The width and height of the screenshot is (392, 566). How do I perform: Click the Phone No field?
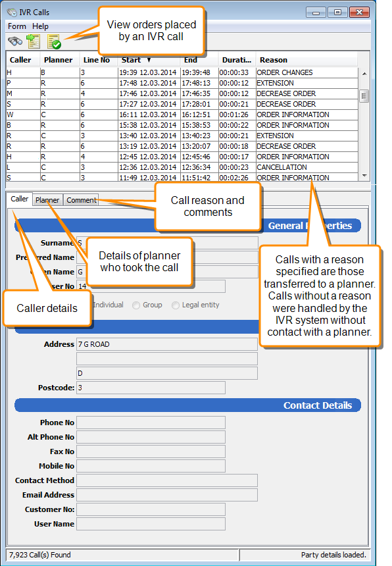(x=151, y=423)
